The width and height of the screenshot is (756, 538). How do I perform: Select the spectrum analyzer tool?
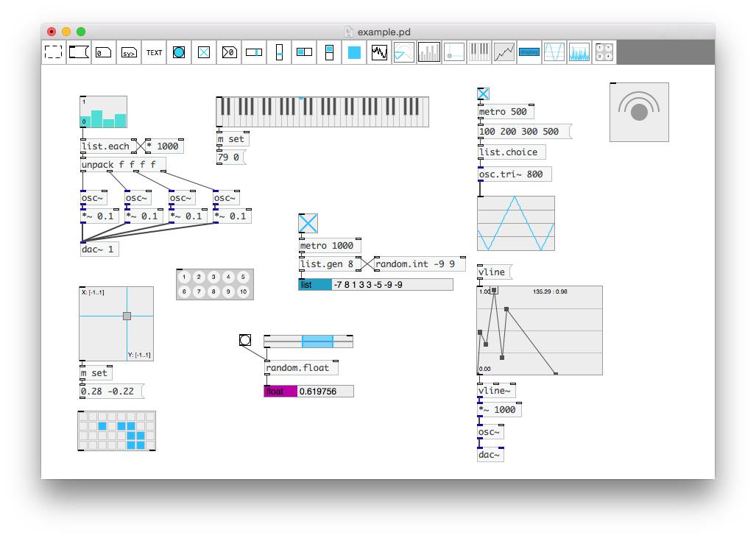[x=579, y=52]
